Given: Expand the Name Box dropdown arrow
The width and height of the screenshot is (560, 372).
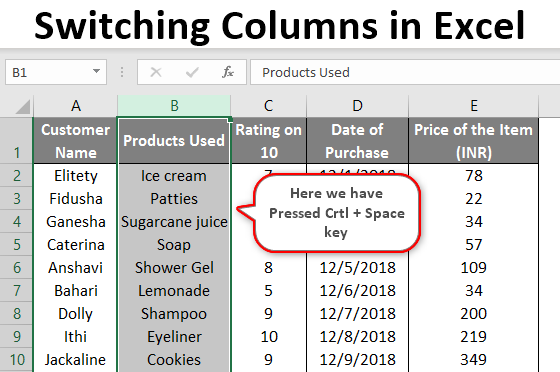Looking at the screenshot, I should point(96,71).
